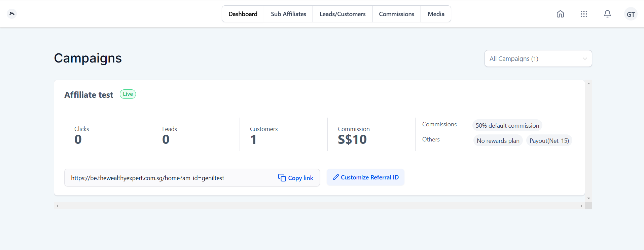Open the GT user avatar menu

(x=631, y=14)
